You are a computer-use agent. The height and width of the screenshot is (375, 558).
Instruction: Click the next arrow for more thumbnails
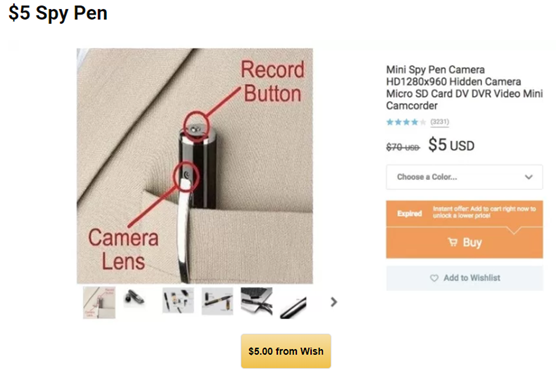[333, 302]
